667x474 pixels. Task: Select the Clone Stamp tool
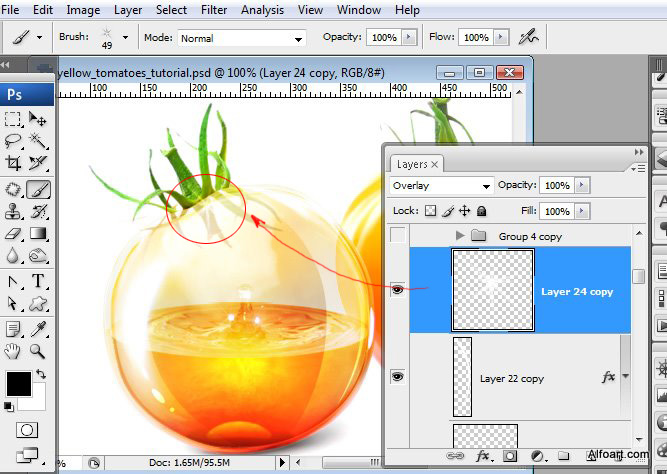coord(13,211)
